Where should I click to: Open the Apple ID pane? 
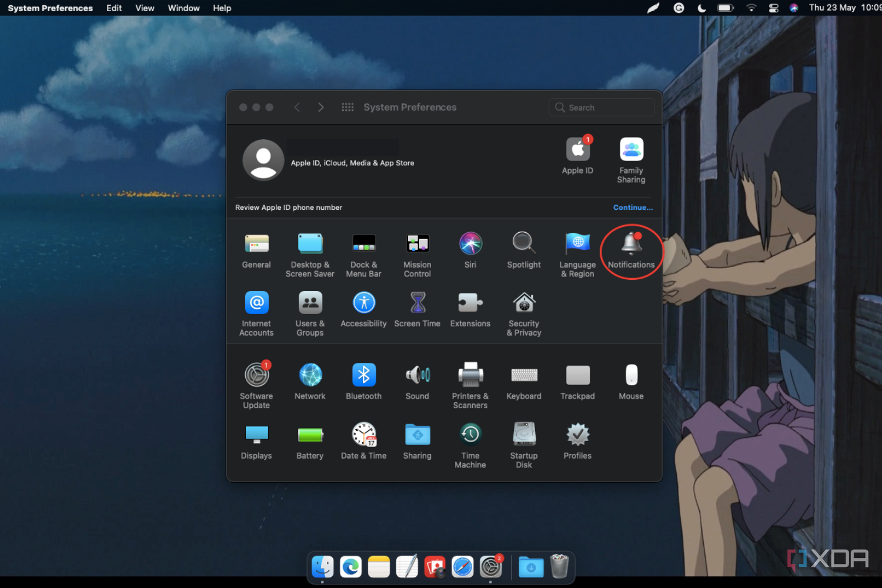tap(578, 149)
